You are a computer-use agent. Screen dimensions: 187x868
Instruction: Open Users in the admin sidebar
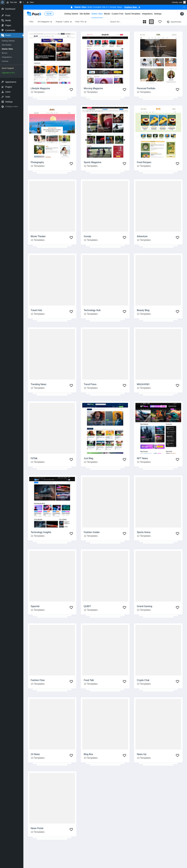12,92
